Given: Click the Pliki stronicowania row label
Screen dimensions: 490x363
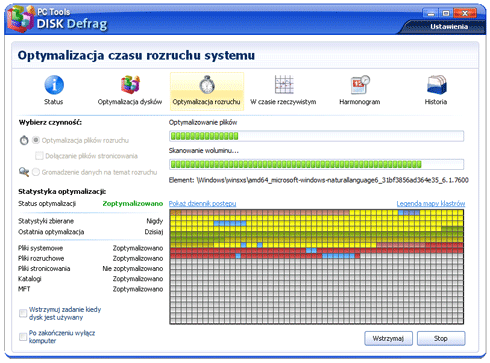Looking at the screenshot, I should click(44, 269).
